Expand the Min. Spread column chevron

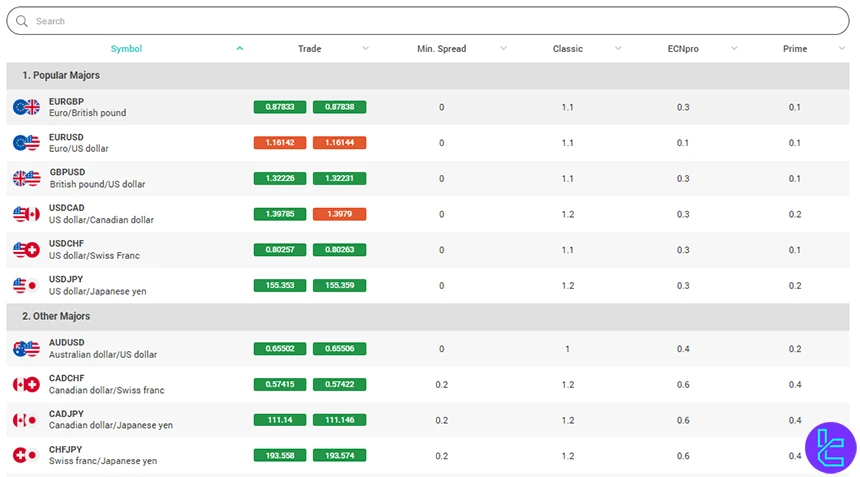point(502,49)
